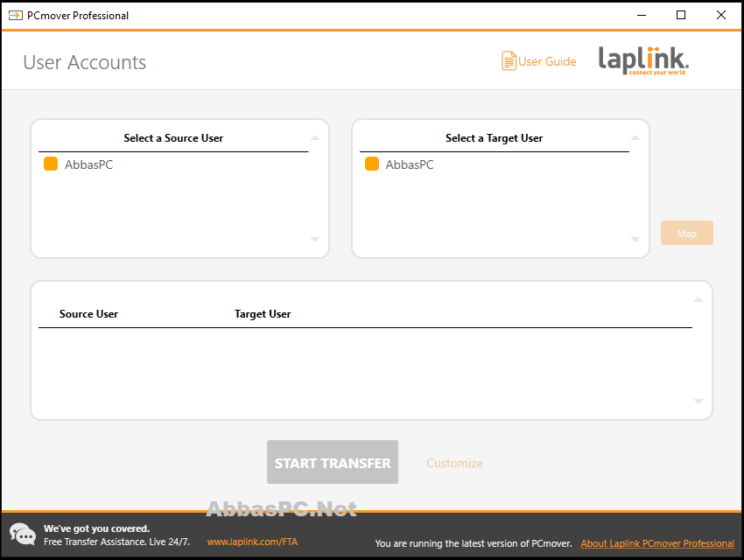The height and width of the screenshot is (560, 744).
Task: Click the latest version status message
Action: 474,543
